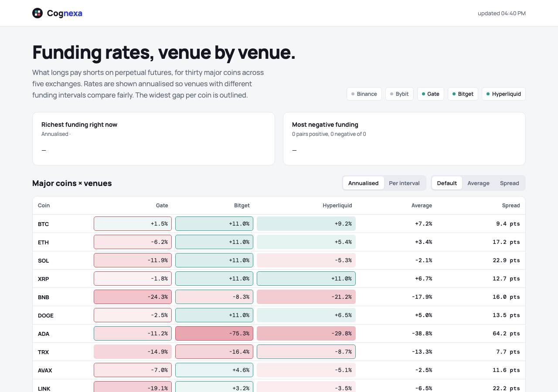558x392 pixels.
Task: Sort table by Spread
Action: [x=509, y=183]
